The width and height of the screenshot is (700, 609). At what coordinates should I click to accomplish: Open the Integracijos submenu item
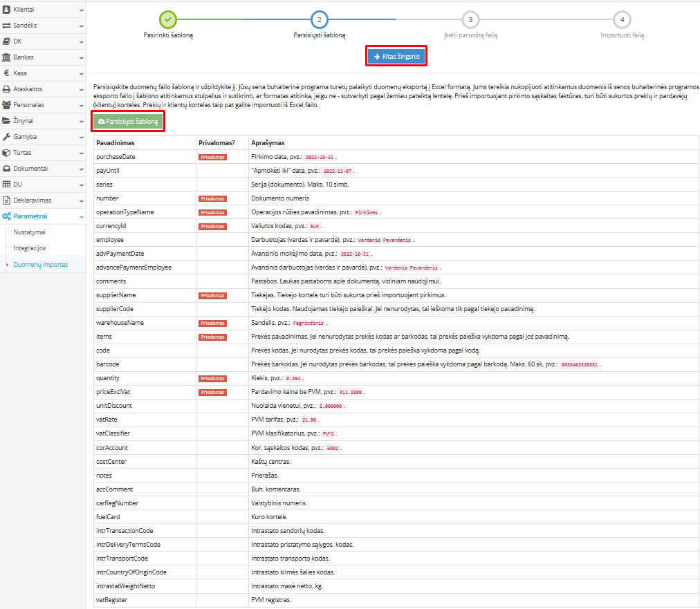tap(30, 247)
